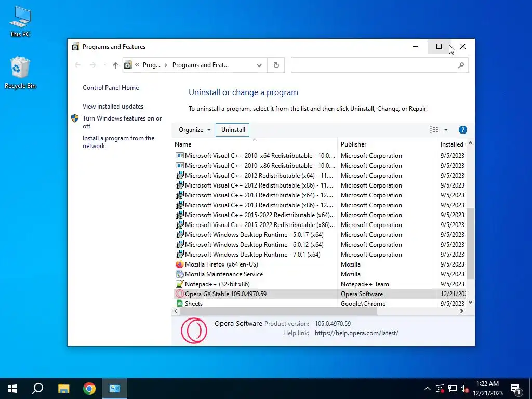Expand the address bar history dropdown
Viewport: 532px width, 399px height.
[x=259, y=65]
